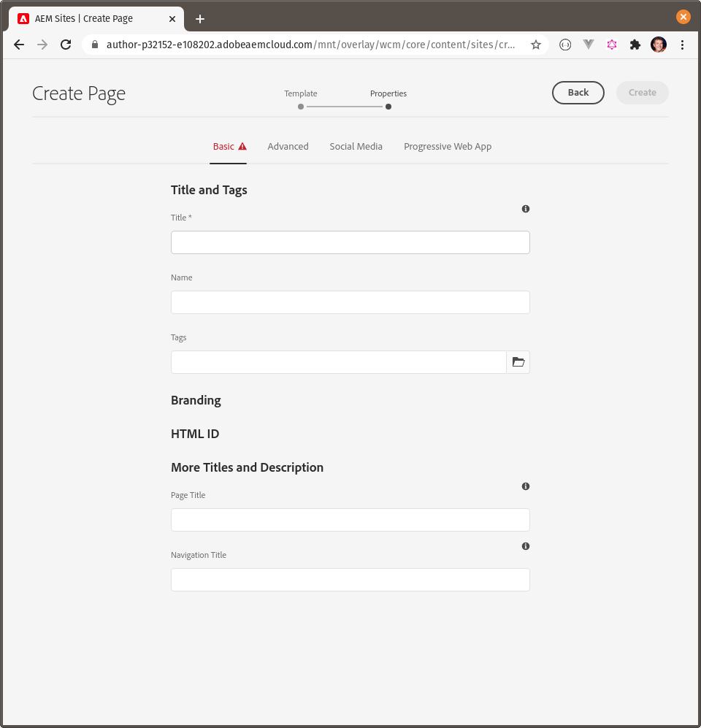Select the Basic tab
Image resolution: width=701 pixels, height=728 pixels.
pos(228,146)
